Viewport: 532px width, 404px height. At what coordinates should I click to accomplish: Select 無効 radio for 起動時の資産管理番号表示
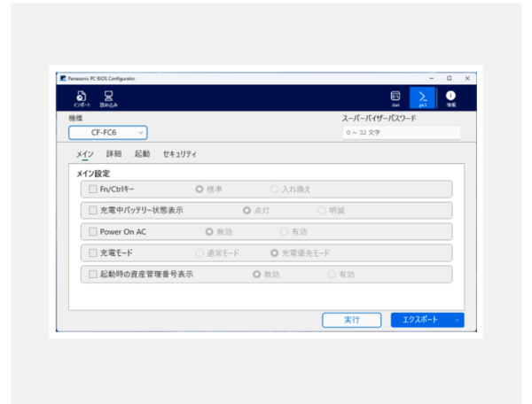[x=256, y=274]
